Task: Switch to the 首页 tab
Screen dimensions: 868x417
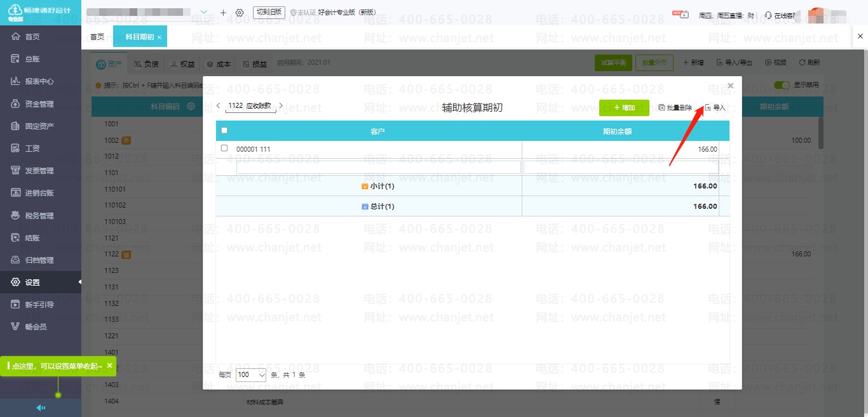Action: pos(97,37)
